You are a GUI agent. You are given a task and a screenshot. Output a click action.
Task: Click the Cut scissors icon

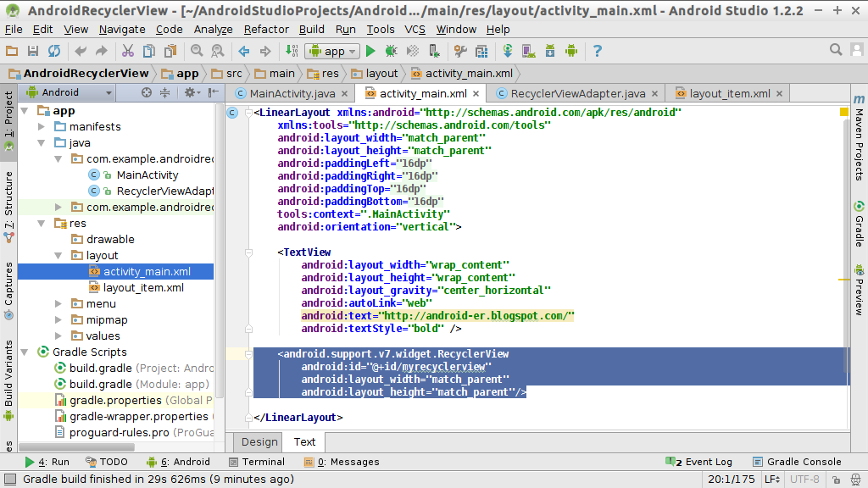click(x=128, y=51)
